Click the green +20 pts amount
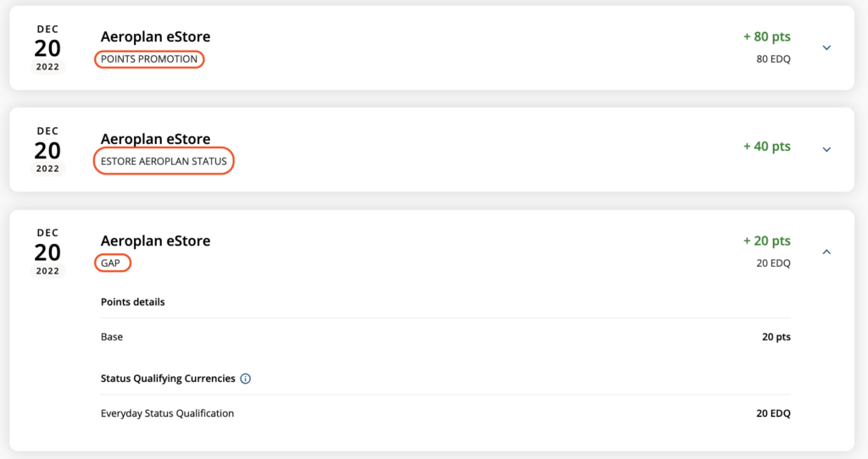The image size is (868, 459). pyautogui.click(x=766, y=241)
